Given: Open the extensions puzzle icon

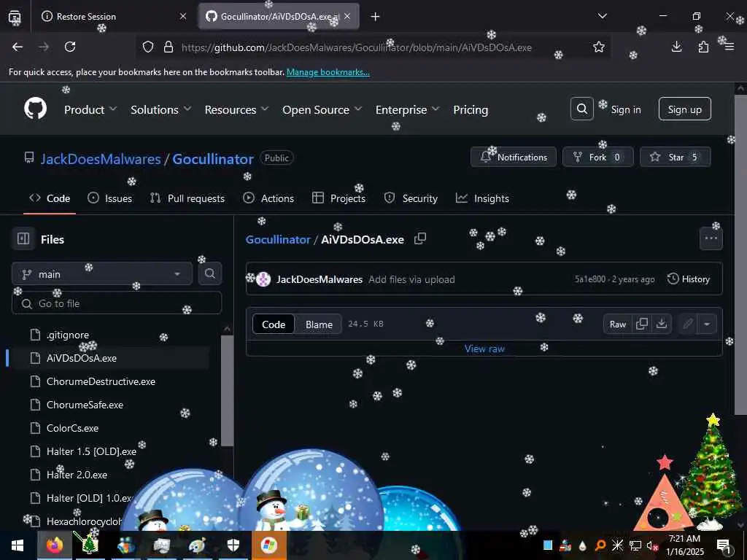Looking at the screenshot, I should [703, 47].
